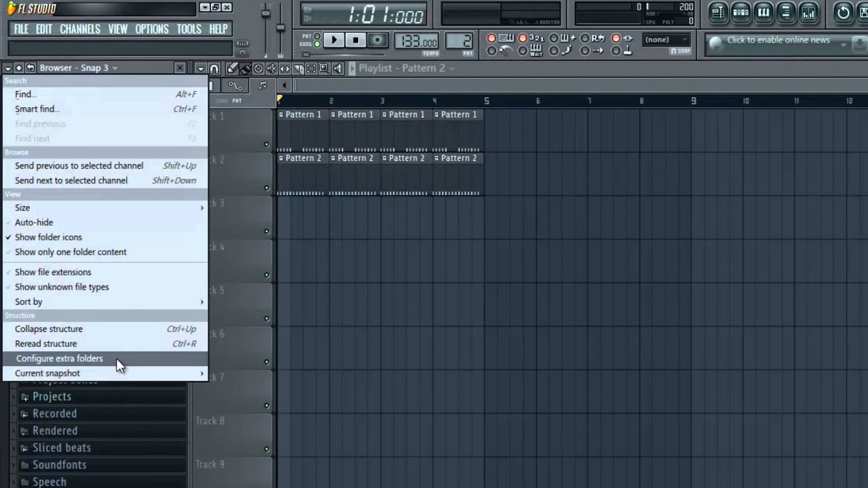Toggle Show unknown file types option
This screenshot has width=868, height=488.
[105, 287]
